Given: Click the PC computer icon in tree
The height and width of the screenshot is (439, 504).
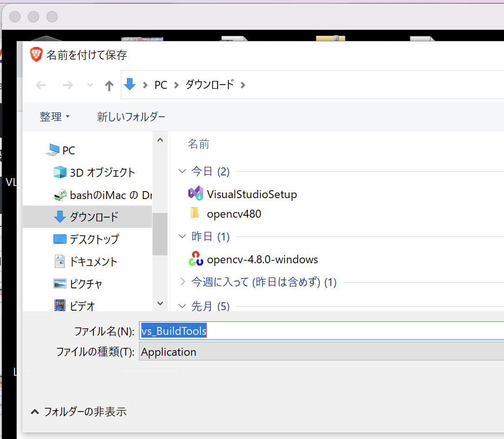Looking at the screenshot, I should (x=53, y=150).
